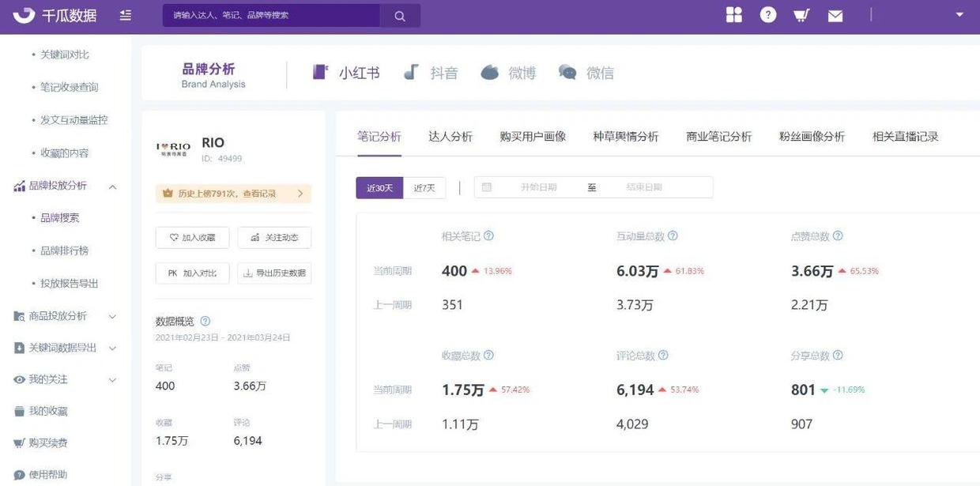Open the apps grid icon in top bar
The width and height of the screenshot is (980, 486).
733,13
